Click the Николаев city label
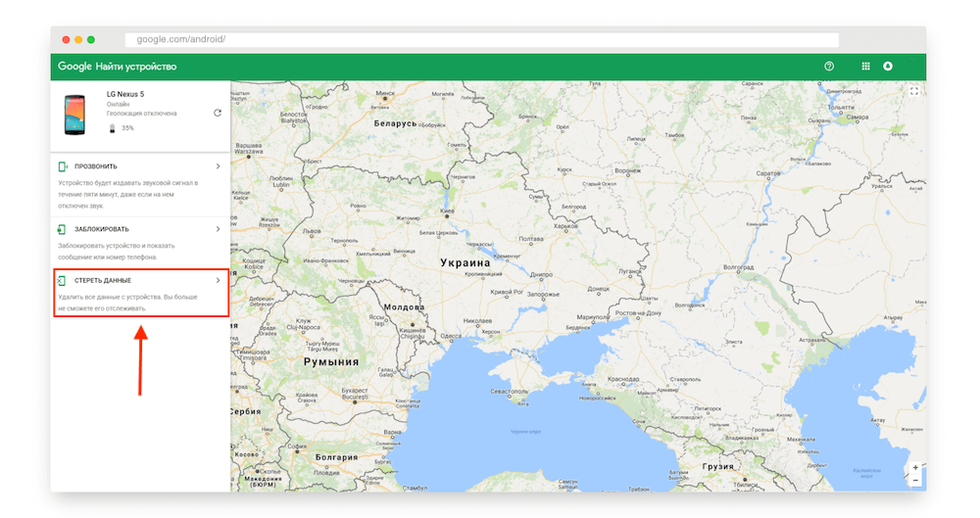The image size is (980, 518). 477,320
